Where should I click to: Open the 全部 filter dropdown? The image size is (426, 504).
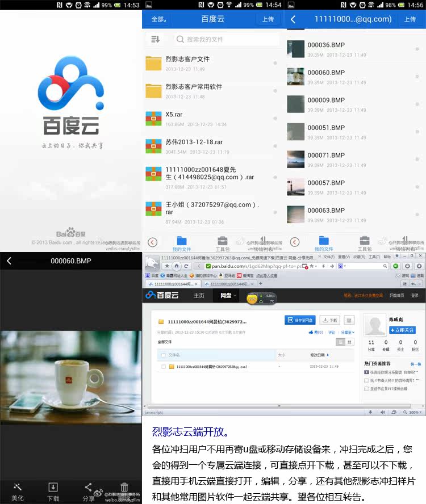coord(158,19)
